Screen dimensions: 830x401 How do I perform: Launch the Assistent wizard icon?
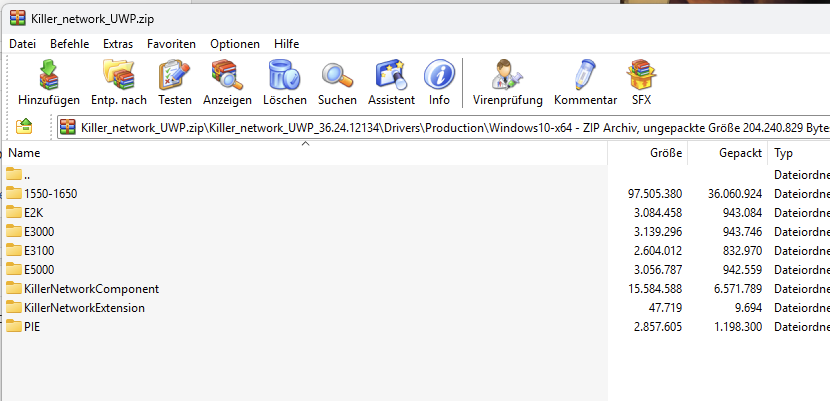point(391,75)
